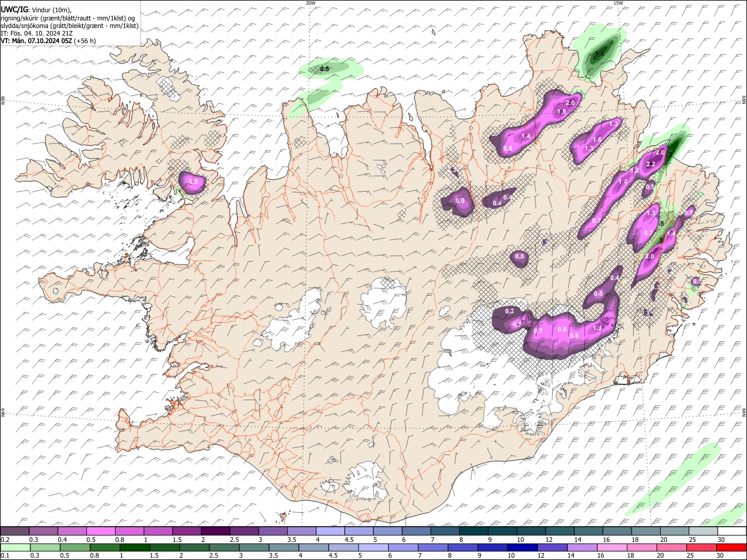Click the 'rigning/skúrir' legend description line
Screen dimensions: 747x560
pyautogui.click(x=68, y=17)
